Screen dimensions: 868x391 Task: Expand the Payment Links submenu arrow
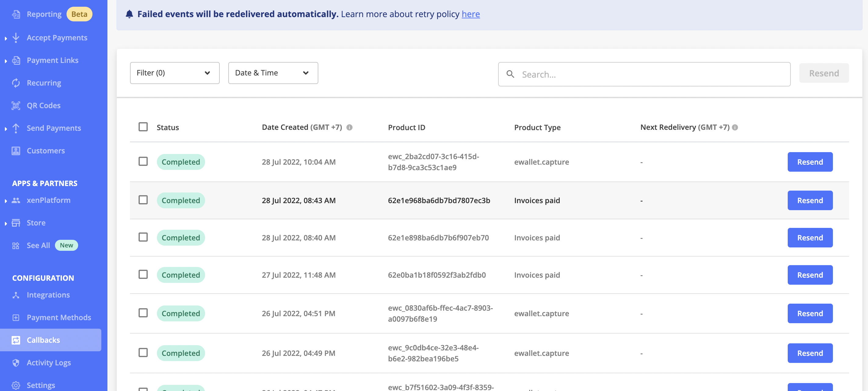coord(6,61)
